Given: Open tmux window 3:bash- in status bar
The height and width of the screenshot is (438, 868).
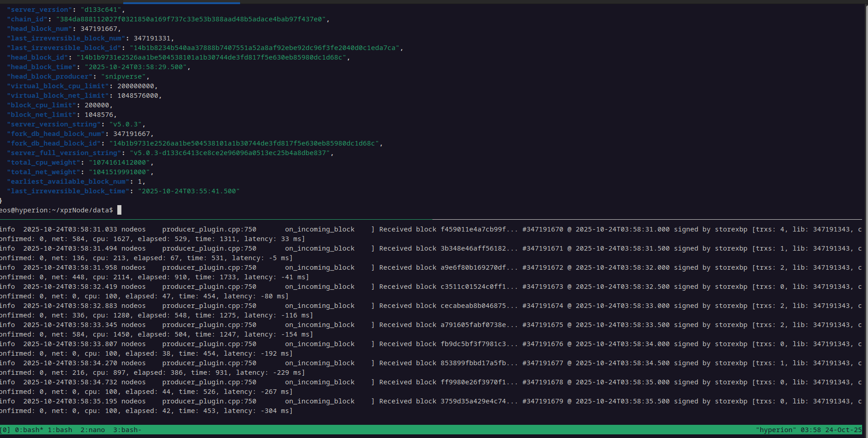Looking at the screenshot, I should (127, 430).
